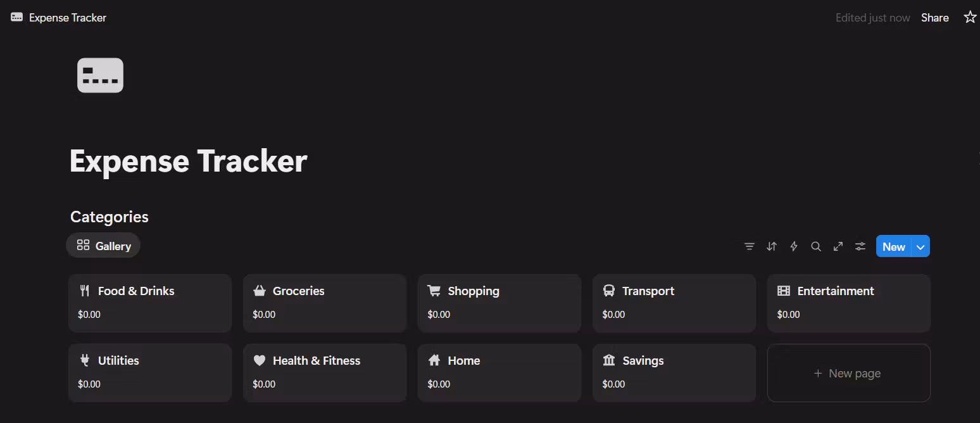Open the Entertainment category card

click(849, 303)
